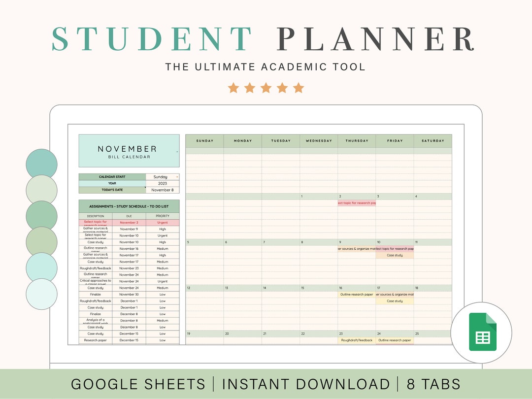Click the SATURDAY column header in calendar
Screen dimensions: 532x399
432,141
